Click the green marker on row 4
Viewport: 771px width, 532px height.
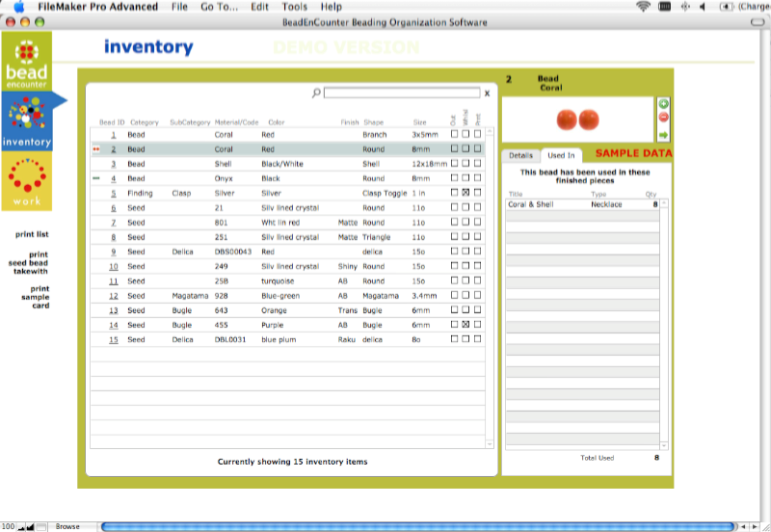click(95, 178)
